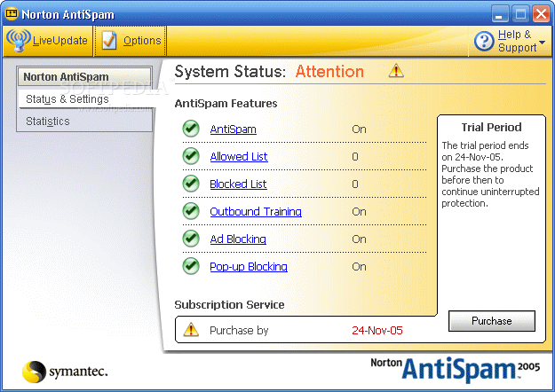
Task: Click the green check icon beside Allowed List
Action: pyautogui.click(x=191, y=156)
